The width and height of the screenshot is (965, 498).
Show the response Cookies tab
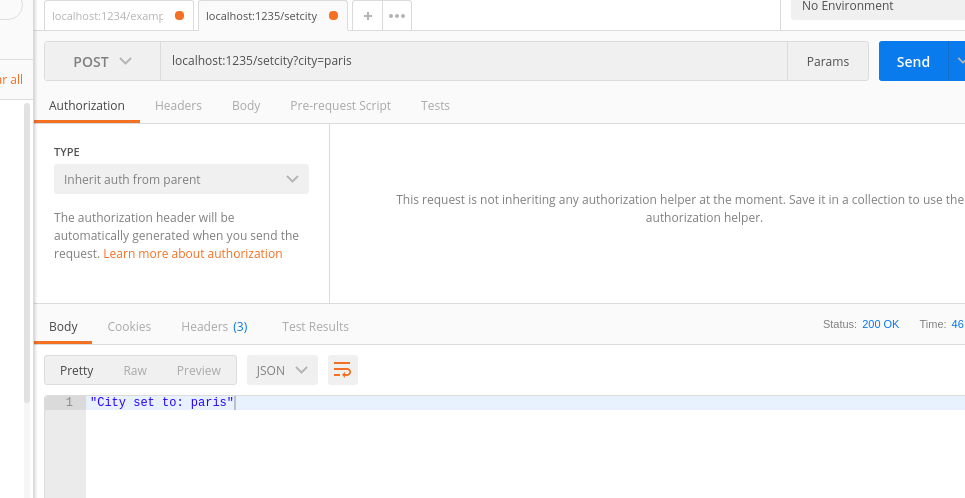pyautogui.click(x=129, y=326)
